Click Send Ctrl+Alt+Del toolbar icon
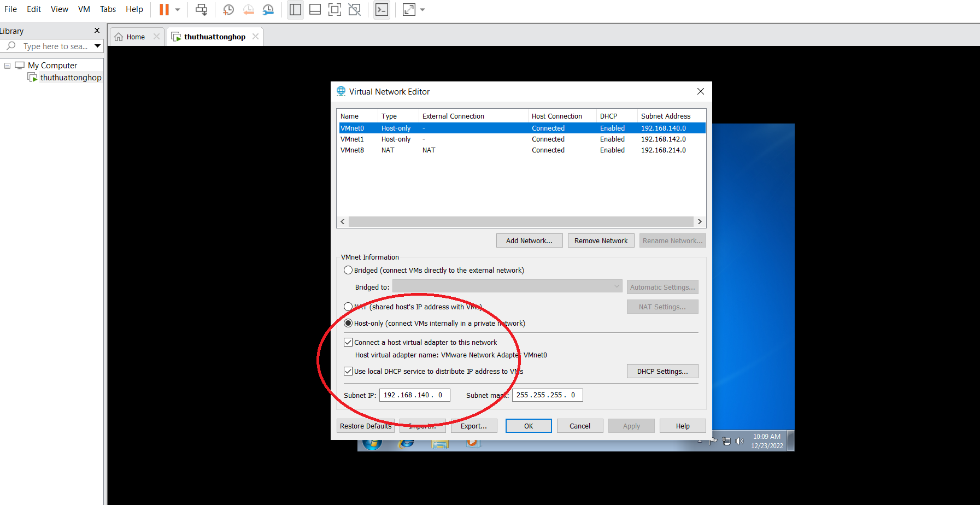Image resolution: width=980 pixels, height=505 pixels. 201,9
